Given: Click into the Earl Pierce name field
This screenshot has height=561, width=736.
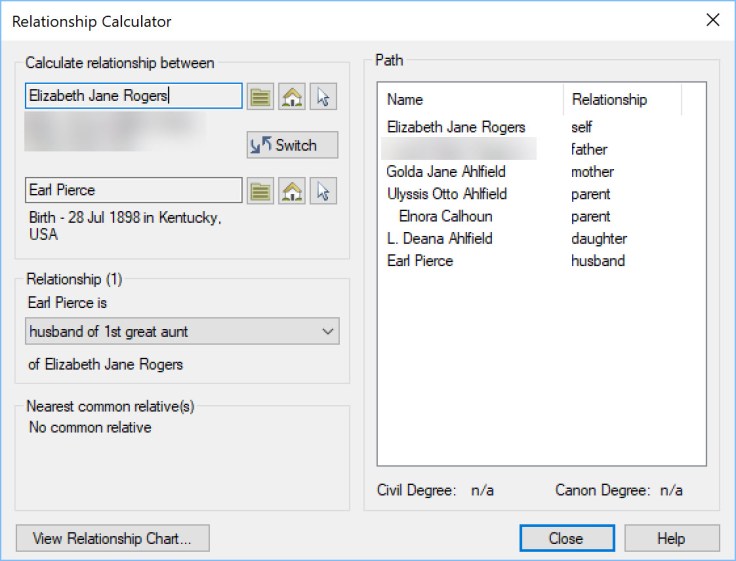Looking at the screenshot, I should tap(133, 191).
